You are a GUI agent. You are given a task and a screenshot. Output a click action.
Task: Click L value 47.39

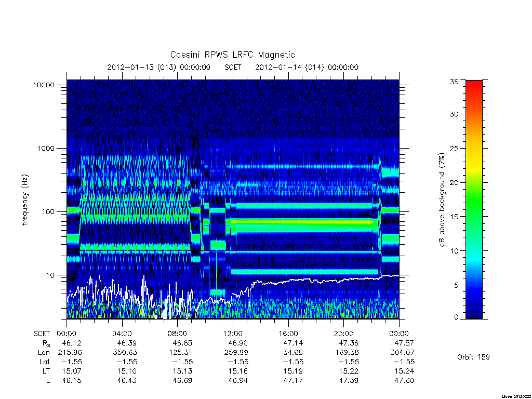click(349, 380)
